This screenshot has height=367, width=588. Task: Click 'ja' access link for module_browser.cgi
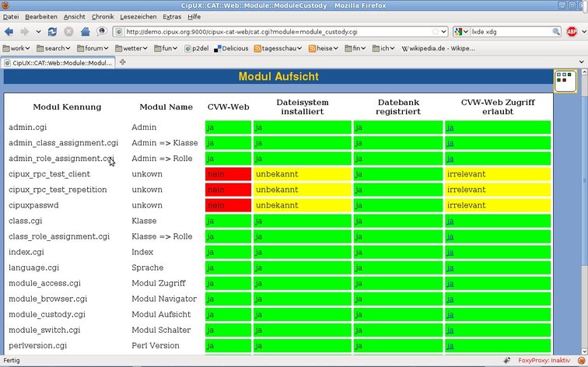tap(450, 299)
